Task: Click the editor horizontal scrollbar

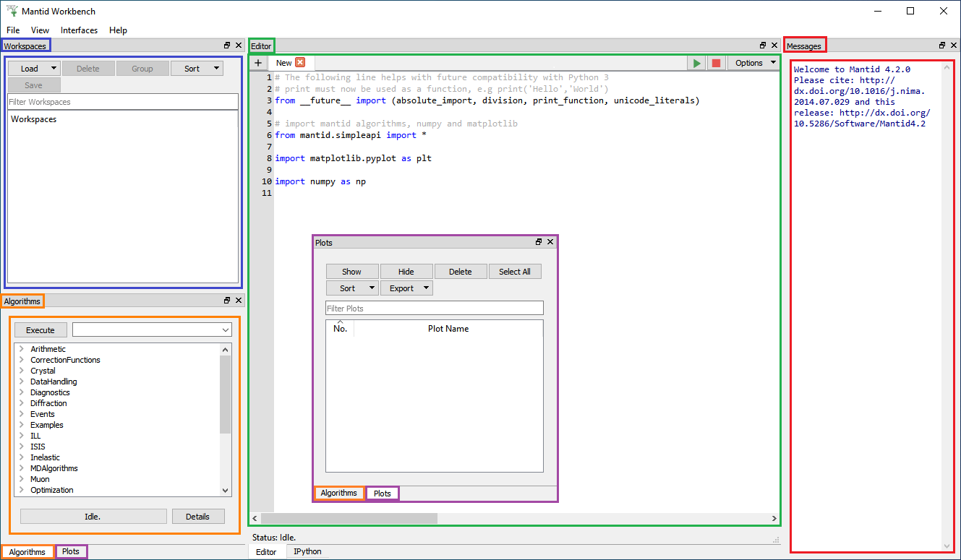Action: coord(349,518)
